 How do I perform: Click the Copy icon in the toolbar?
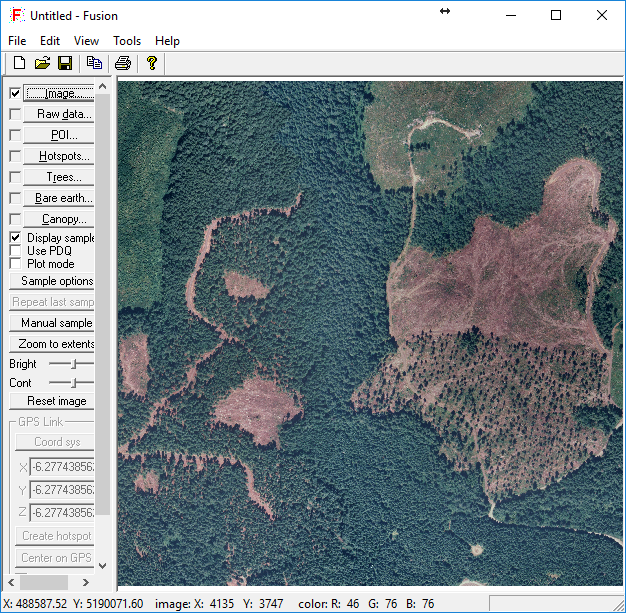94,63
